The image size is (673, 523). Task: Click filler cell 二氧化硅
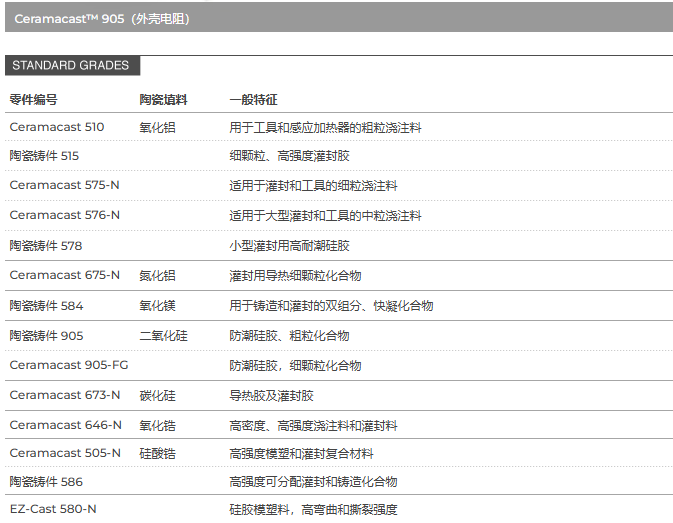(x=163, y=336)
